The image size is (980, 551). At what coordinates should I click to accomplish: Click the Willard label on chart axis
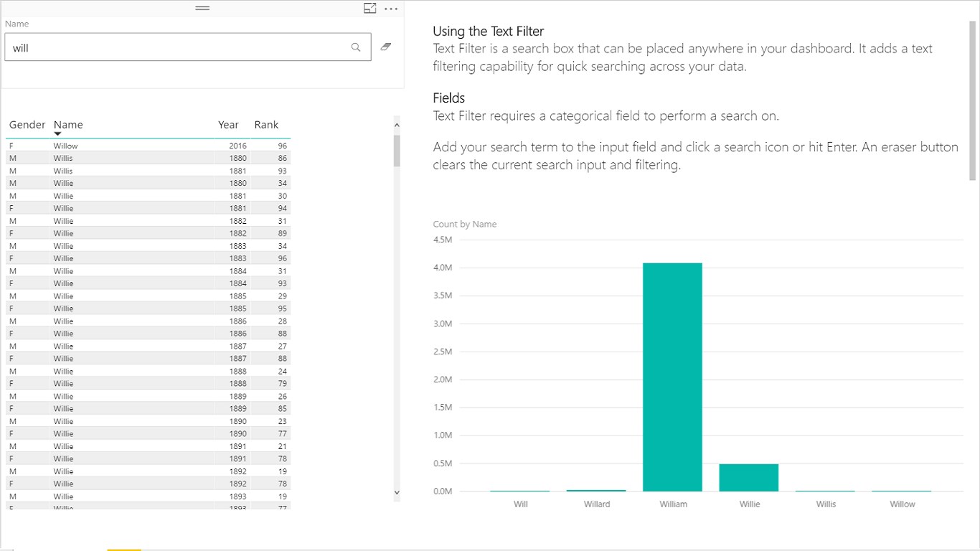point(597,504)
